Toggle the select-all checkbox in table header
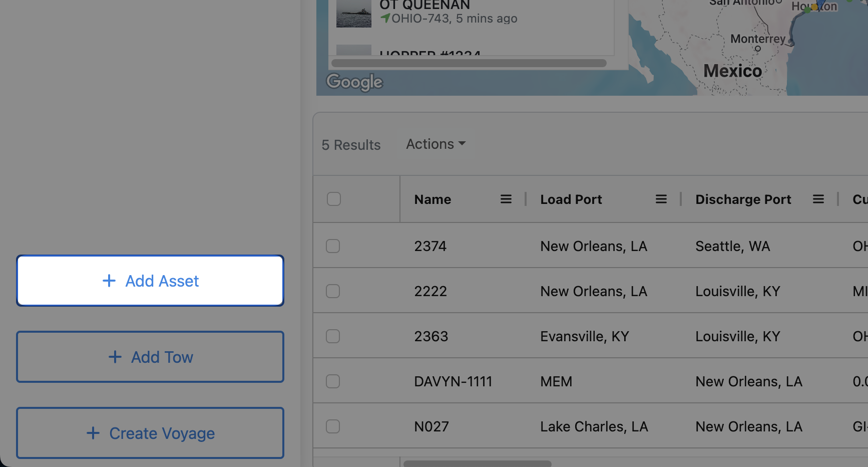This screenshot has width=868, height=467. pos(334,199)
